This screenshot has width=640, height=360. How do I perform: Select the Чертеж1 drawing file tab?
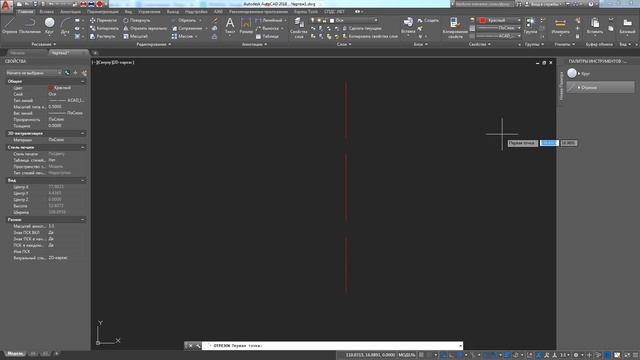click(x=68, y=53)
